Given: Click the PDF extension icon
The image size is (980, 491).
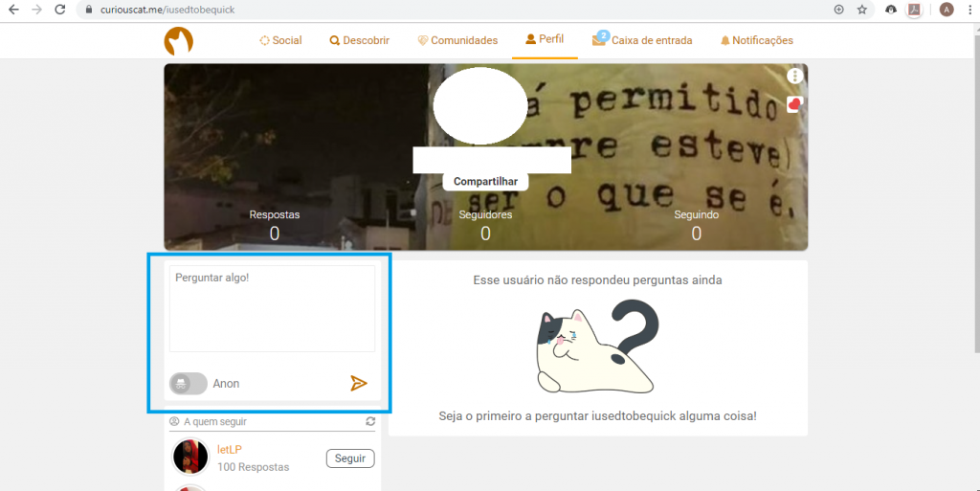Looking at the screenshot, I should pos(914,10).
